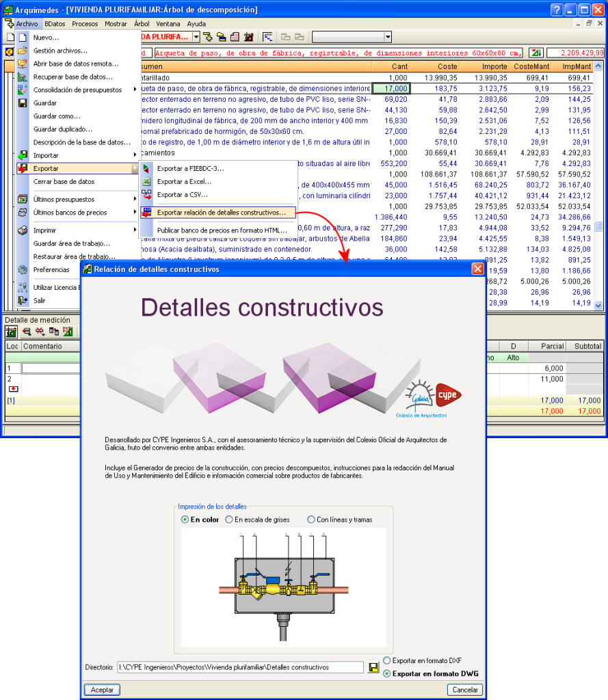
Task: Click the Coste column header
Action: (x=434, y=66)
